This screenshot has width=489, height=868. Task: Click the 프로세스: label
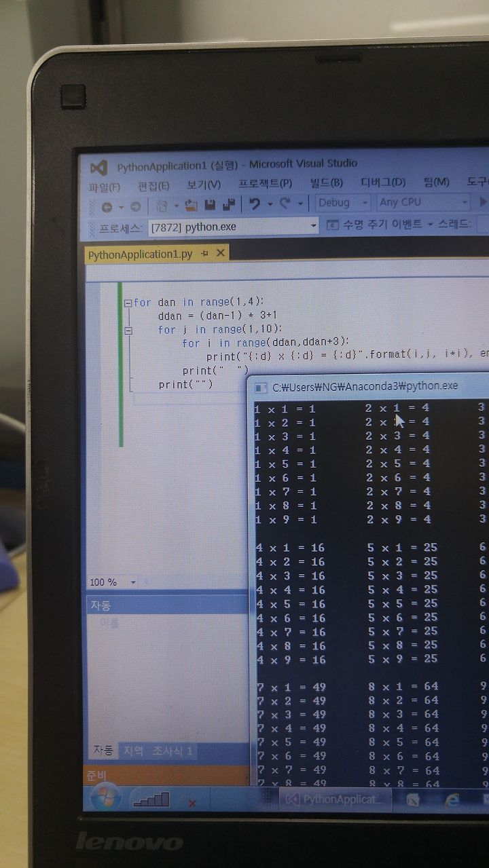tap(120, 229)
